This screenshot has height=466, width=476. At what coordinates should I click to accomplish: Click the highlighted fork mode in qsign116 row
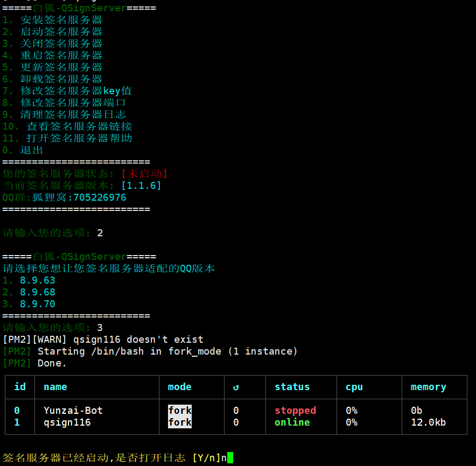180,422
